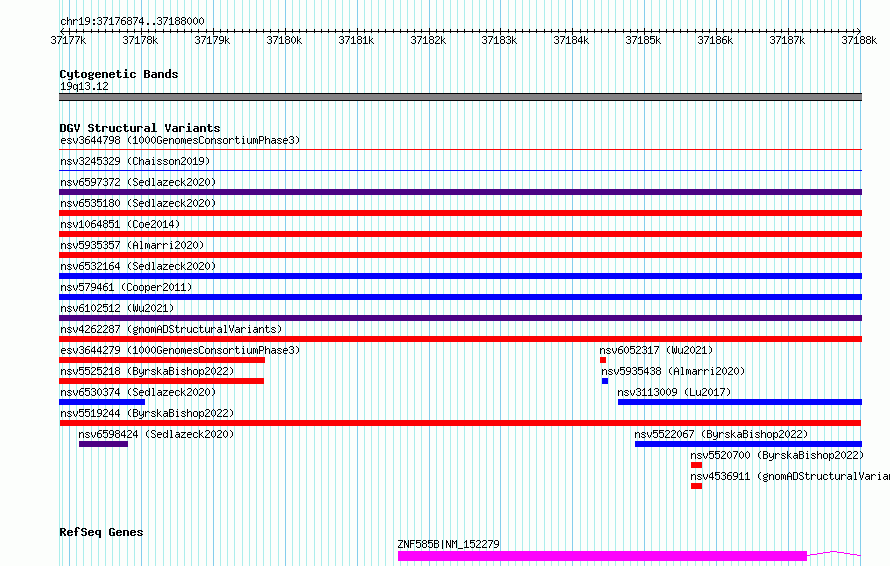890x566 pixels.
Task: Select nsv5935438 (Almarri2020) label
Action: click(673, 371)
